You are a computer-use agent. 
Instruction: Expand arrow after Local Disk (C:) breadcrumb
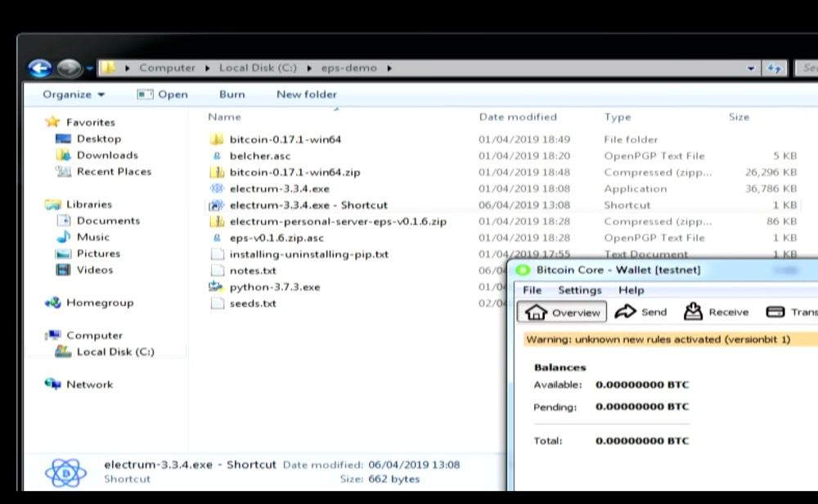tap(309, 69)
